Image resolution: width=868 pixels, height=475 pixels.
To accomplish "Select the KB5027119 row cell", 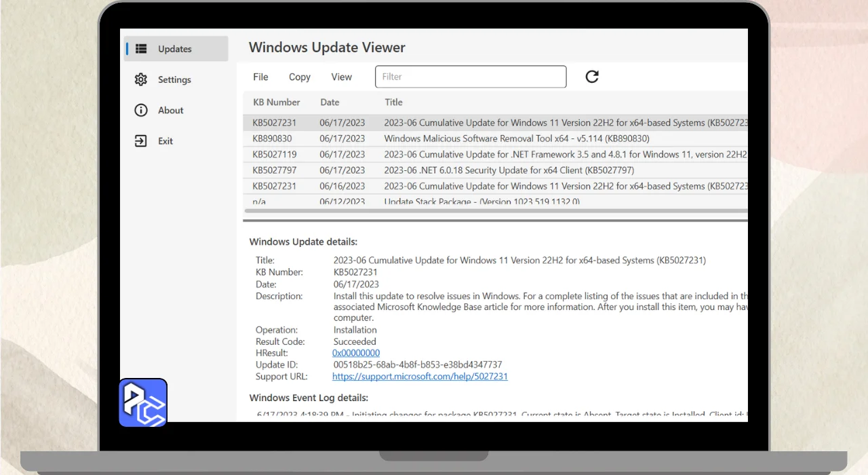I will (x=275, y=154).
